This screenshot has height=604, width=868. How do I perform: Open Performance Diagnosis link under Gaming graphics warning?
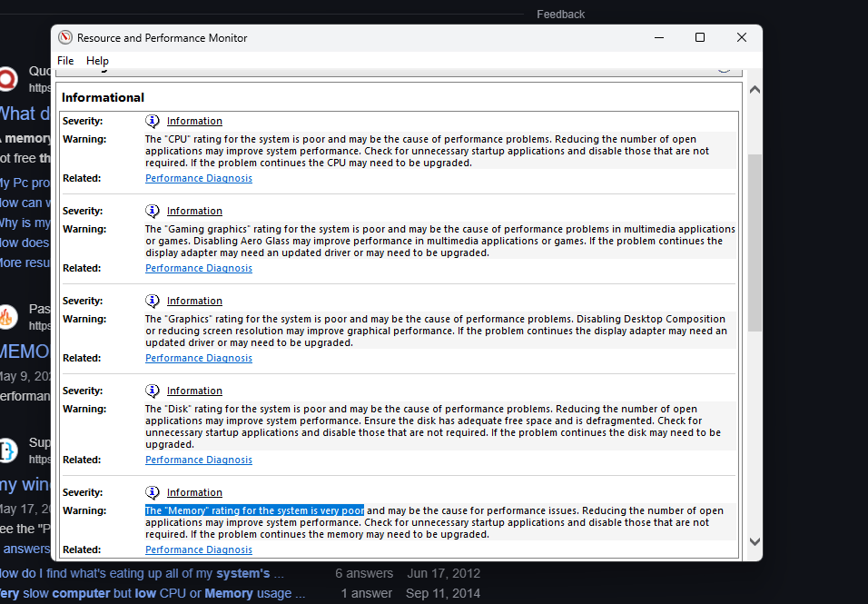pyautogui.click(x=199, y=268)
